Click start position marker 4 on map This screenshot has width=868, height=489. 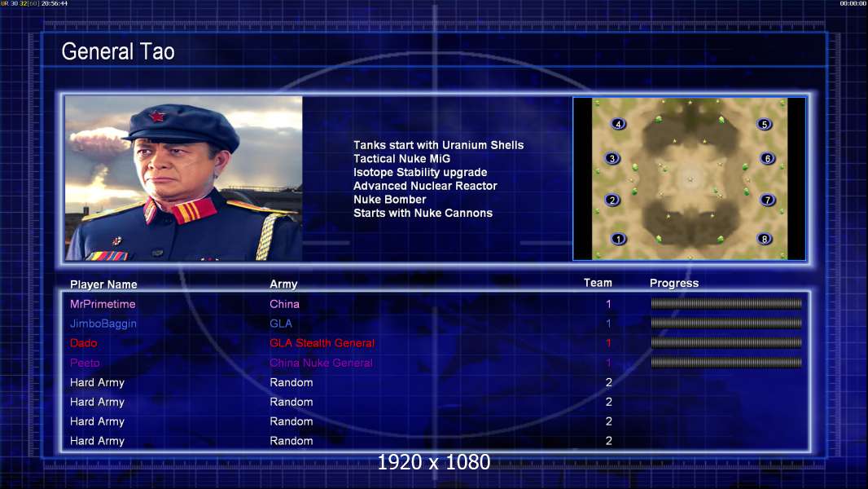[618, 124]
